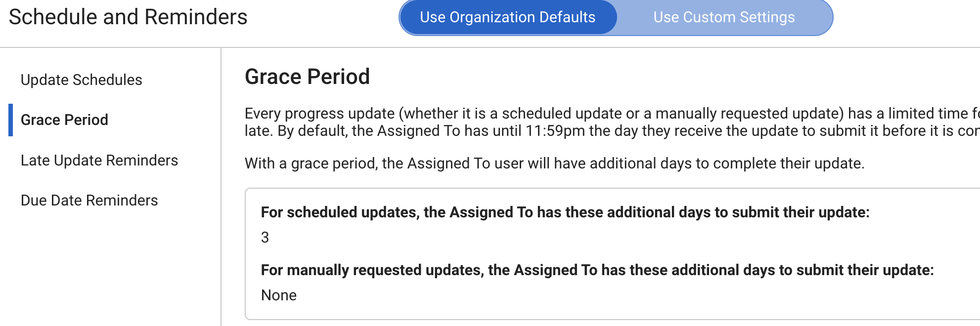Click the scheduled updates grace period value showing 3

tap(265, 237)
